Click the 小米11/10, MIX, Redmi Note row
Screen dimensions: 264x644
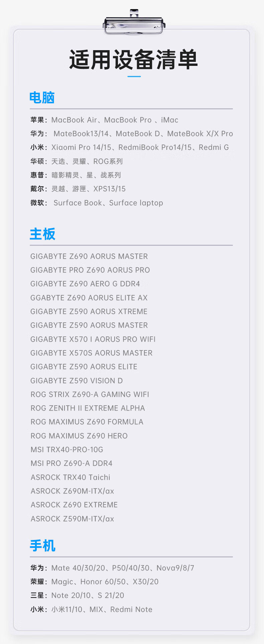(91, 610)
